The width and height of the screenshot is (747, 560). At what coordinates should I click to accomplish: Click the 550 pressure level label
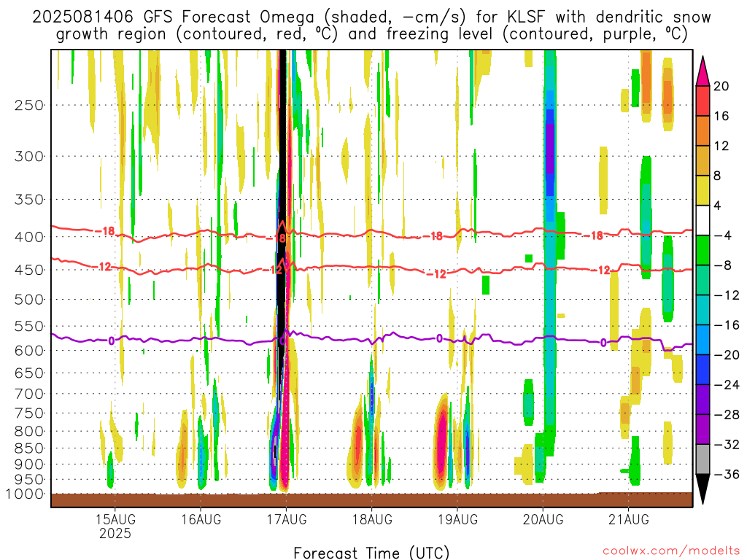(x=29, y=326)
